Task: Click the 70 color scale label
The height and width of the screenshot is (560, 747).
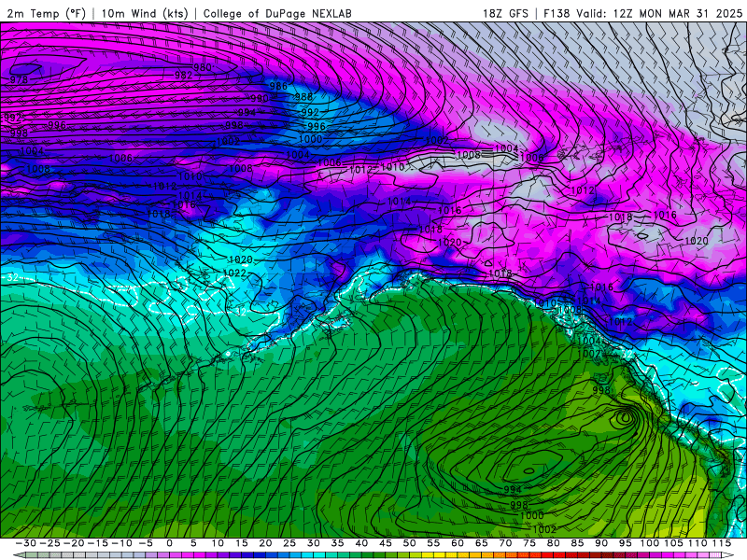Action: tap(505, 543)
